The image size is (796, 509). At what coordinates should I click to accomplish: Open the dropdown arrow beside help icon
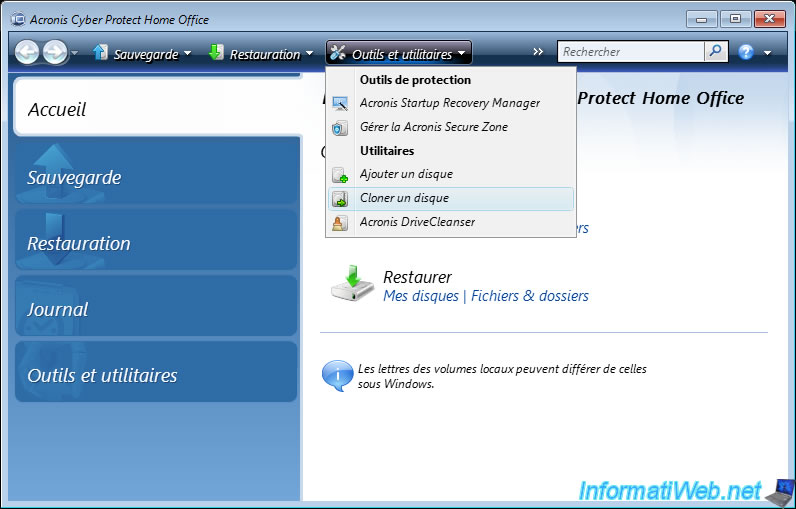[768, 53]
